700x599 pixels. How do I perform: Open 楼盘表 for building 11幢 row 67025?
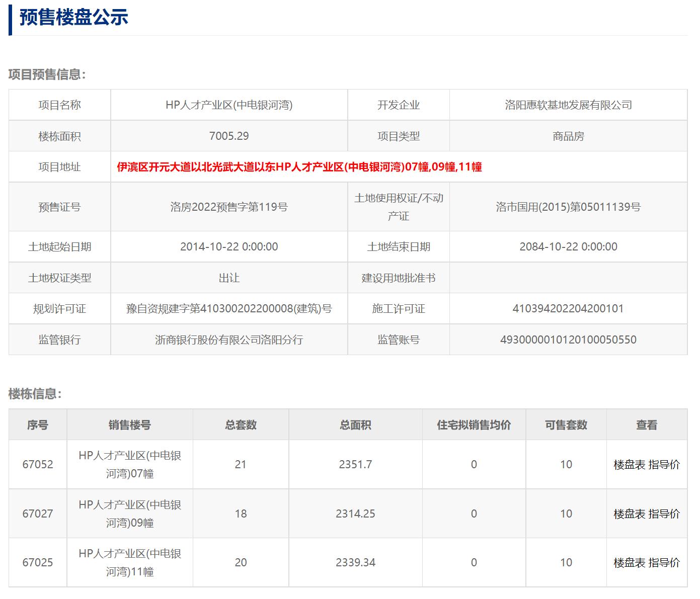pyautogui.click(x=630, y=562)
